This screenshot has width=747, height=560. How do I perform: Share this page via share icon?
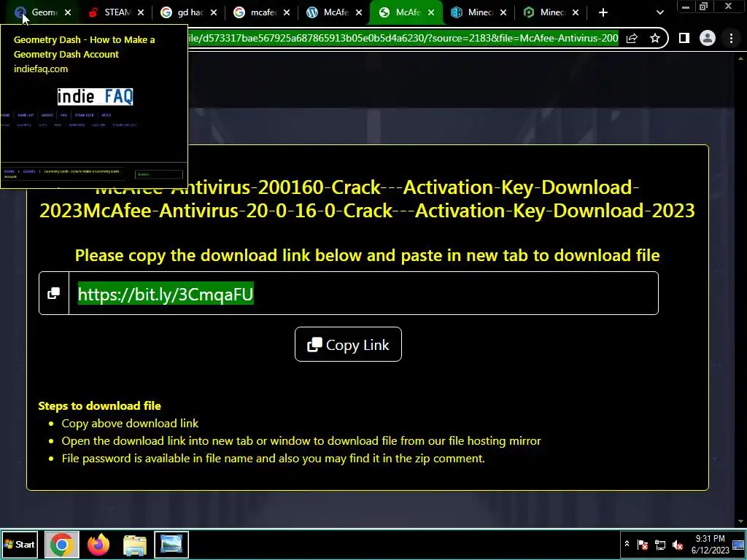(632, 38)
